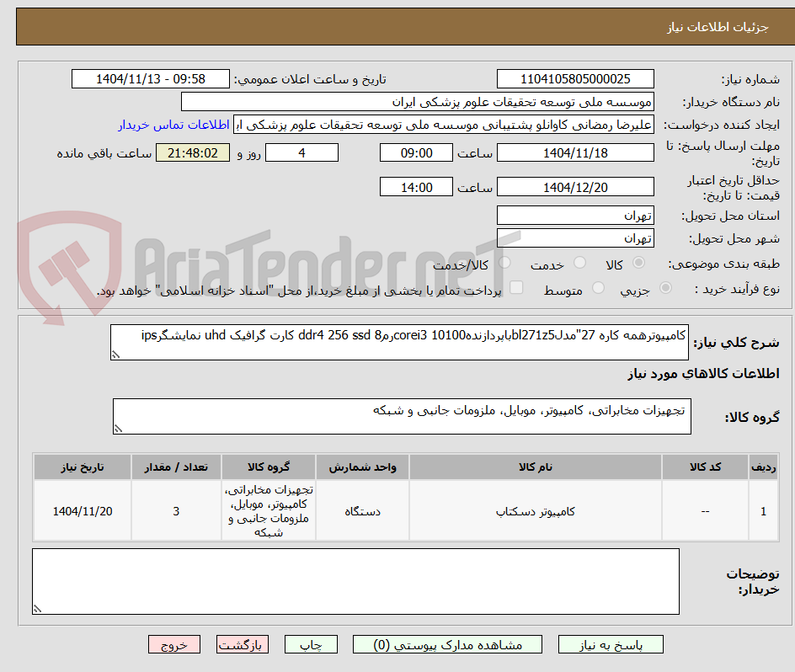795x672 pixels.
Task: Click the 'نام کالا' column header
Action: click(x=536, y=467)
